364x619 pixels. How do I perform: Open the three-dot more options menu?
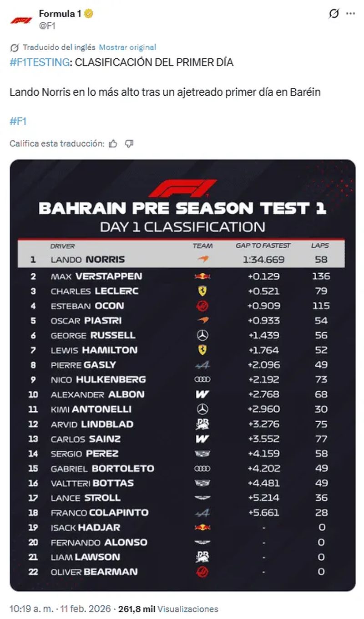pos(350,14)
